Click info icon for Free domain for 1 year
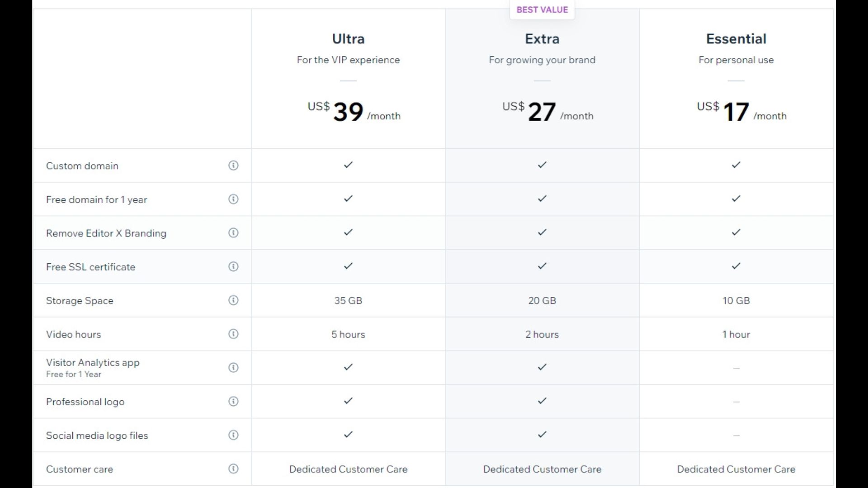This screenshot has height=488, width=868. tap(233, 199)
